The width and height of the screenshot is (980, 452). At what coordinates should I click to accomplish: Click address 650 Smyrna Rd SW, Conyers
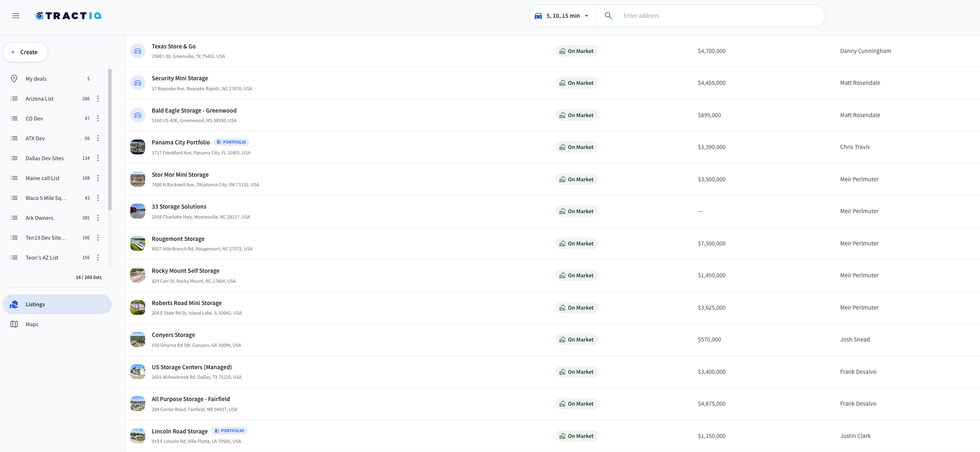(x=196, y=345)
